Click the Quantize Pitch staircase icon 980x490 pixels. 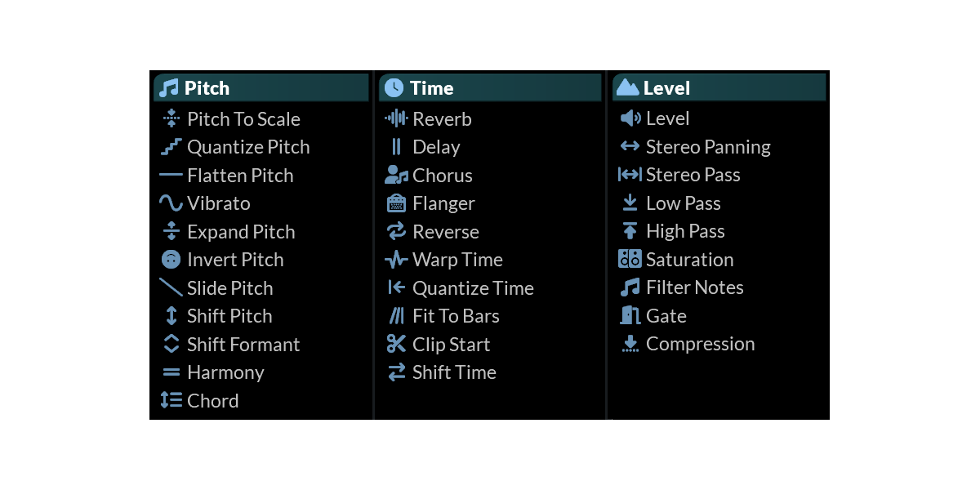click(x=171, y=147)
